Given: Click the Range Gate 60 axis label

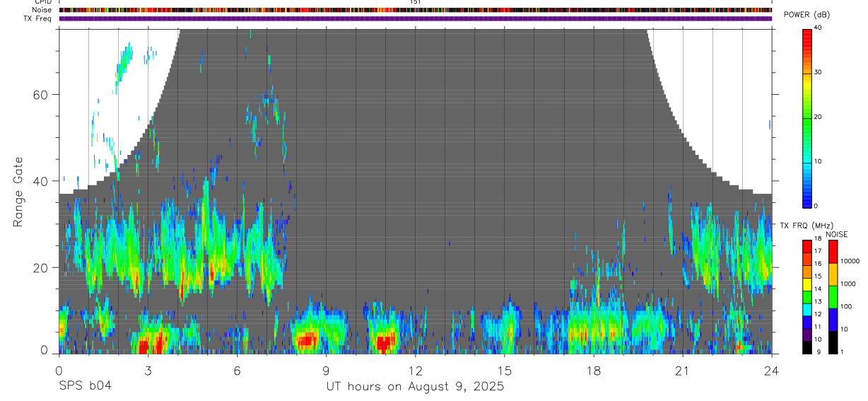Looking at the screenshot, I should (48, 95).
